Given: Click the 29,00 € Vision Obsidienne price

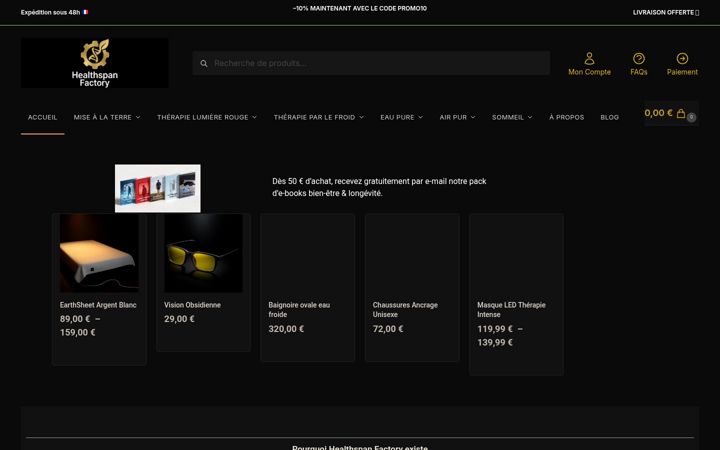Looking at the screenshot, I should coord(179,319).
